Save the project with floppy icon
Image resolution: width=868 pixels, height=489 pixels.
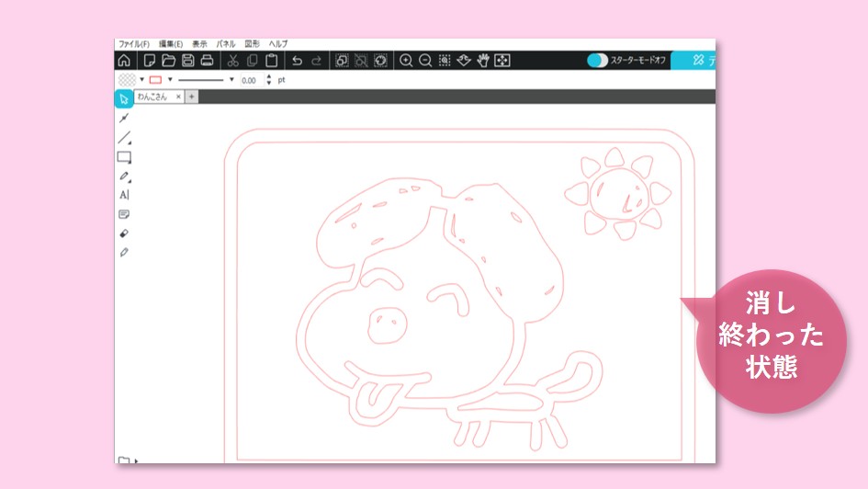187,61
